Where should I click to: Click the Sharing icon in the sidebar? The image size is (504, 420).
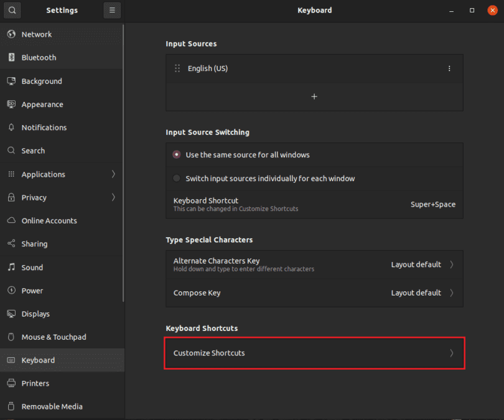click(11, 243)
